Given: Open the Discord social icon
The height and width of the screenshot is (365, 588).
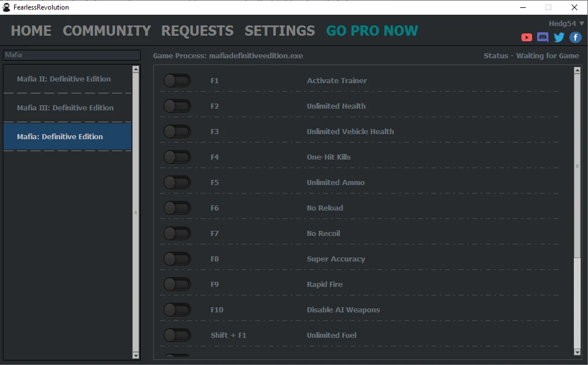Looking at the screenshot, I should tap(543, 37).
